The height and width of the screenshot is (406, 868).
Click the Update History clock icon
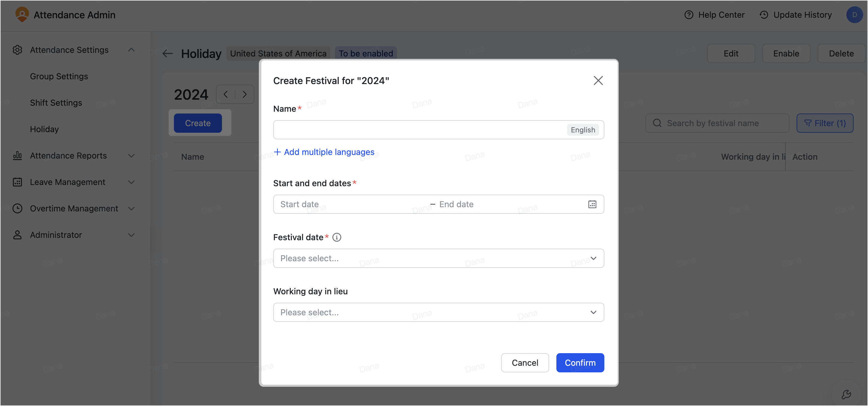click(x=764, y=15)
